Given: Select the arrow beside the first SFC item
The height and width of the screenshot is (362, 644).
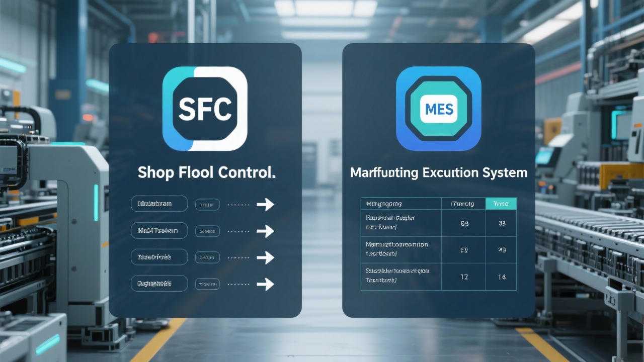Looking at the screenshot, I should tap(266, 204).
